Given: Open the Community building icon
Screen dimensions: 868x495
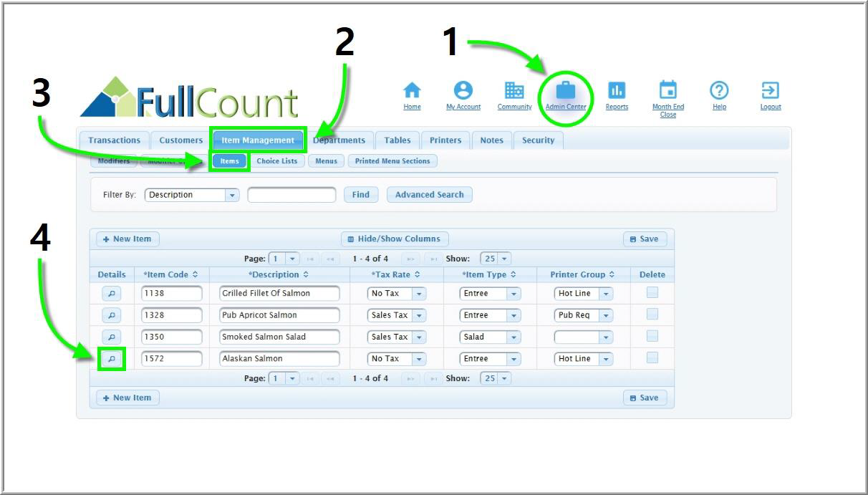Looking at the screenshot, I should click(x=514, y=90).
